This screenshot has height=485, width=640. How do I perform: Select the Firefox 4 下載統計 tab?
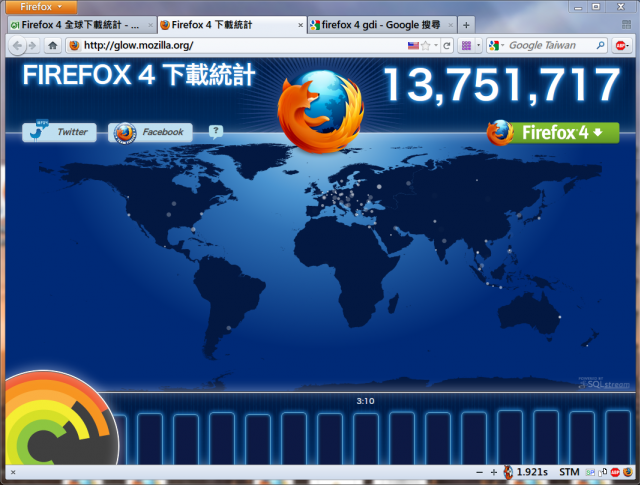[232, 25]
